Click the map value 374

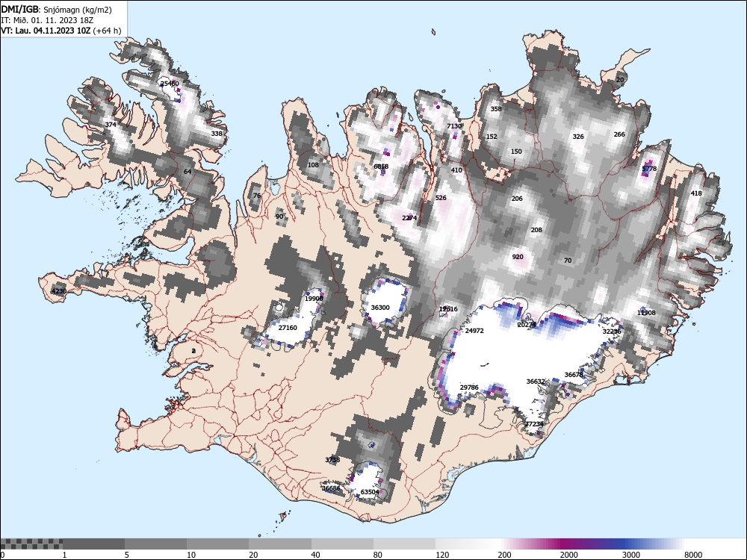tap(111, 125)
